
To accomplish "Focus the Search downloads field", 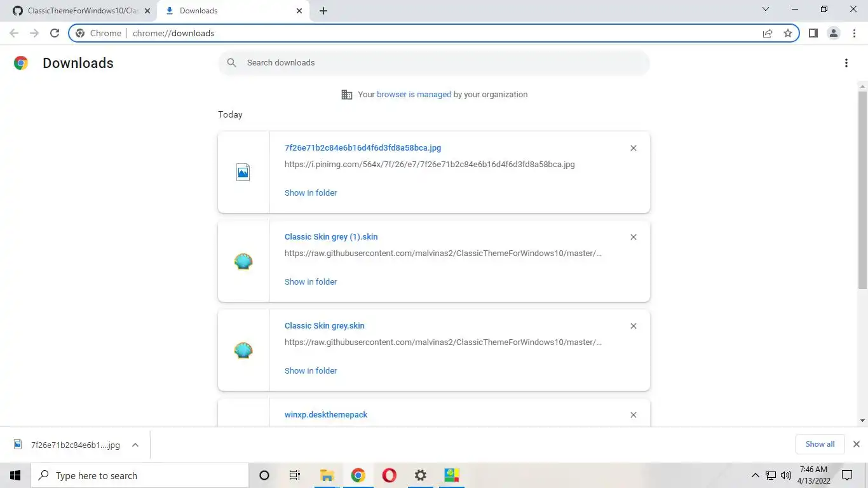I will [x=434, y=63].
